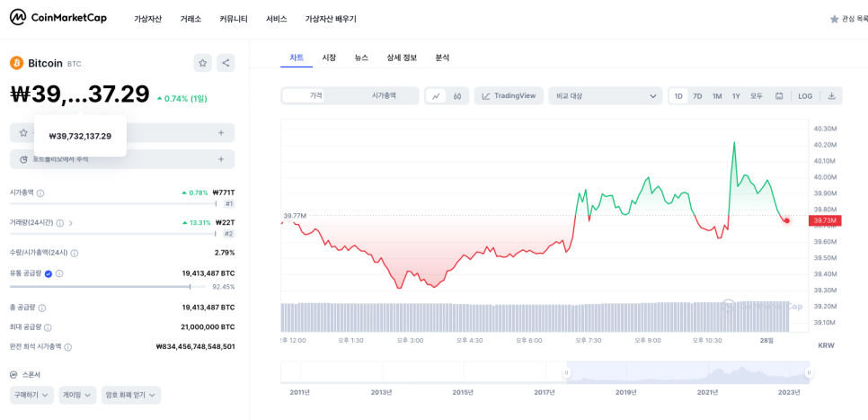868x420 pixels.
Task: Select the 시가총액 chart toggle
Action: pyautogui.click(x=385, y=96)
